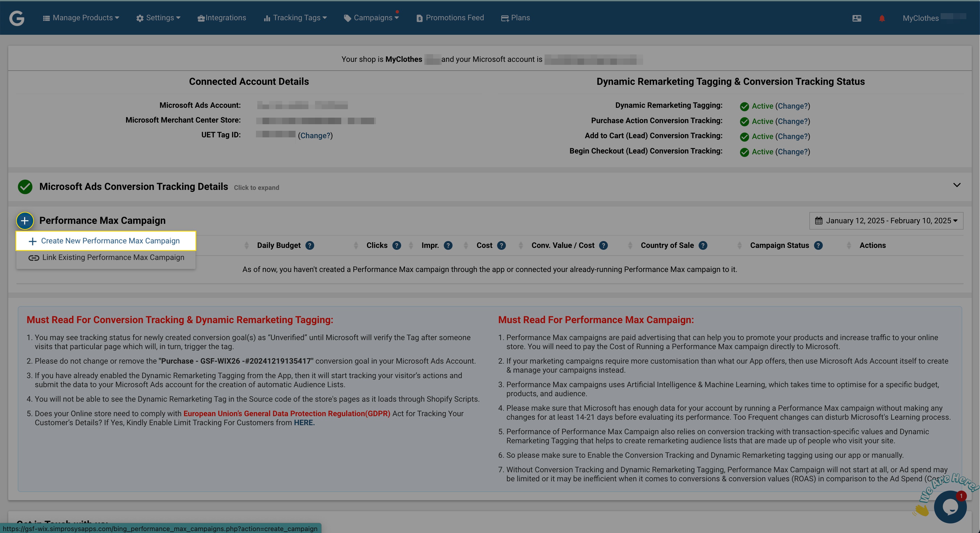This screenshot has height=533, width=980.
Task: Open Promotions Feed page
Action: tap(450, 18)
